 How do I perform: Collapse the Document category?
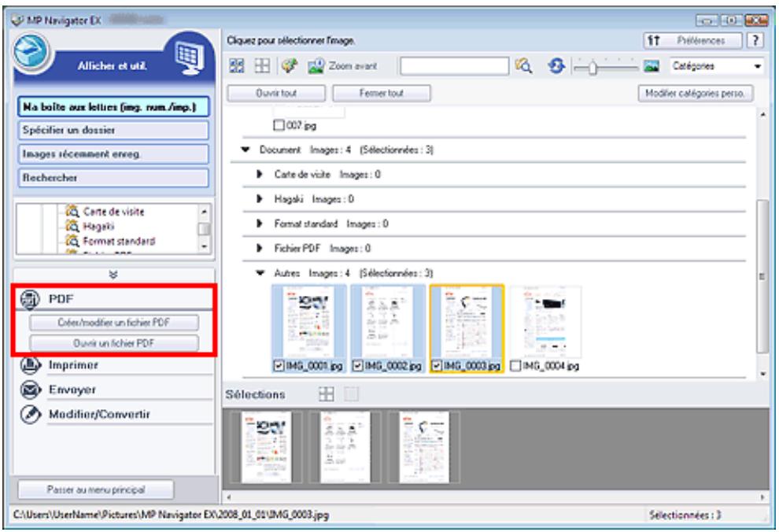[x=246, y=150]
